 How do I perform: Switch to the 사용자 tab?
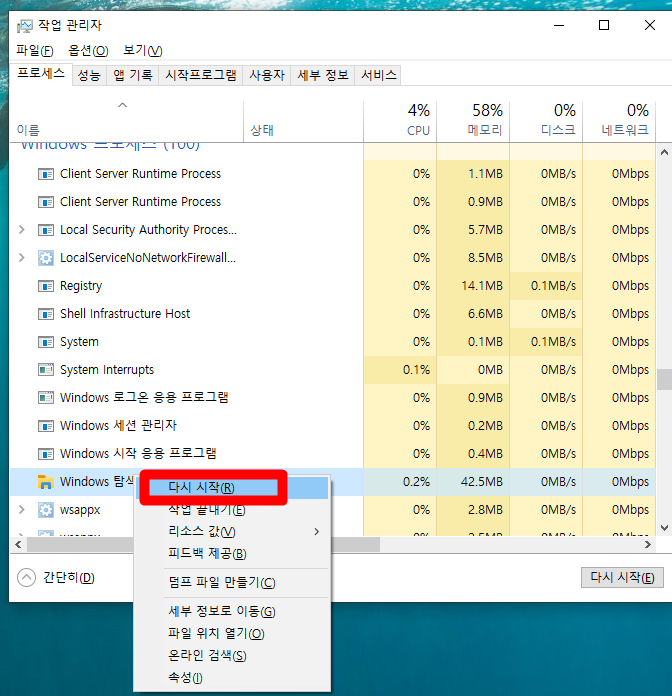267,75
